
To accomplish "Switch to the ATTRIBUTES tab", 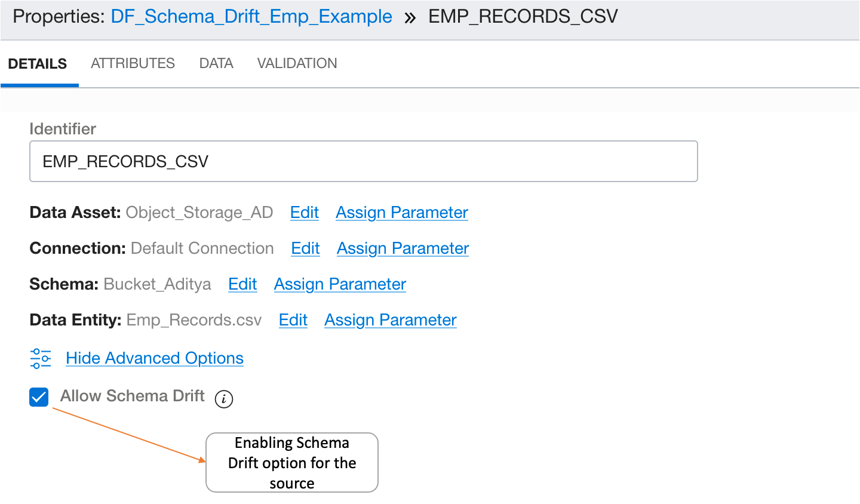I will coord(133,63).
